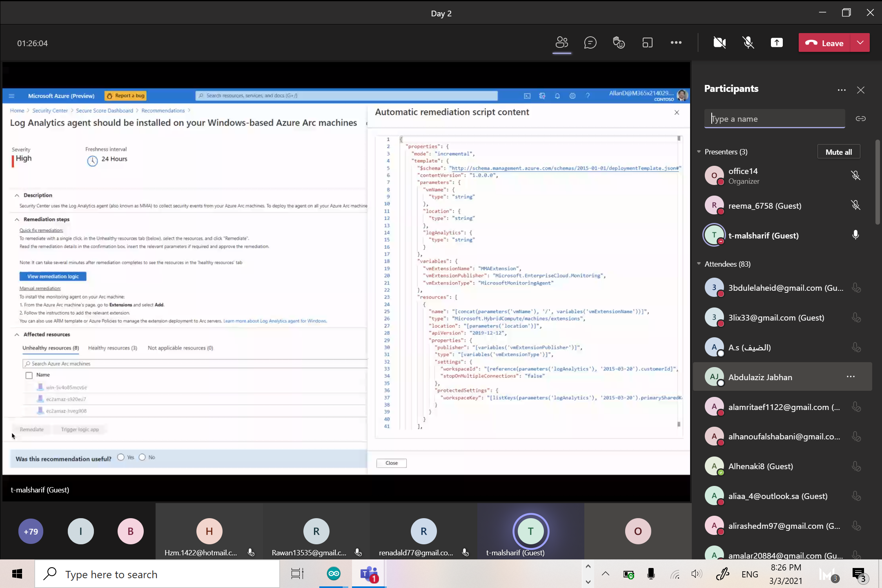This screenshot has height=588, width=882.
Task: Click the red Leave button
Action: tap(824, 43)
